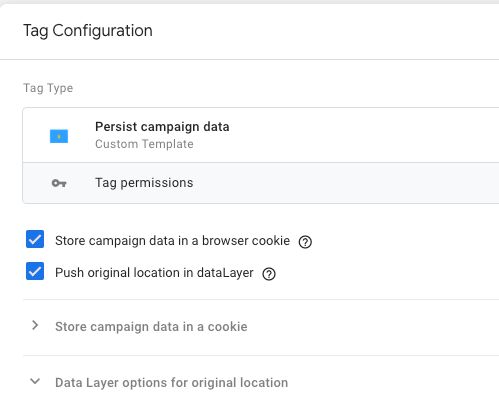499x403 pixels.
Task: Open help for Store campaign data in browser cookie
Action: pos(305,242)
